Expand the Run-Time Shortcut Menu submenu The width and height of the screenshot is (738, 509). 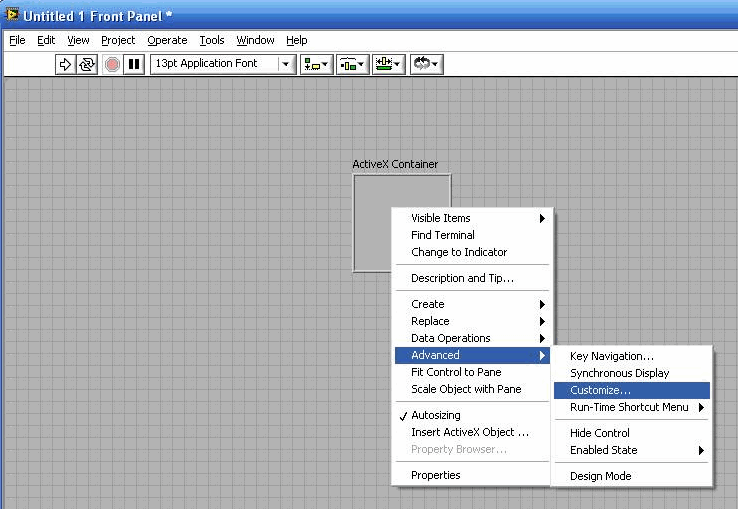pos(632,407)
